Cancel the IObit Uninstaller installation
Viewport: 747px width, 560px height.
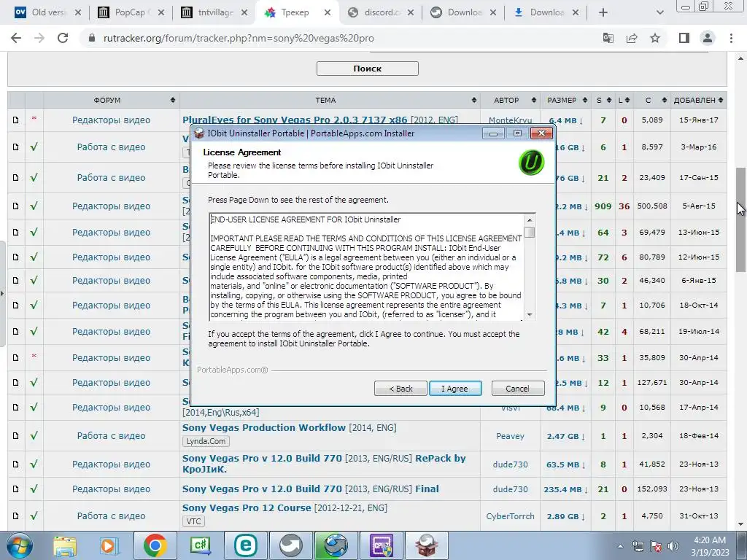click(x=517, y=389)
